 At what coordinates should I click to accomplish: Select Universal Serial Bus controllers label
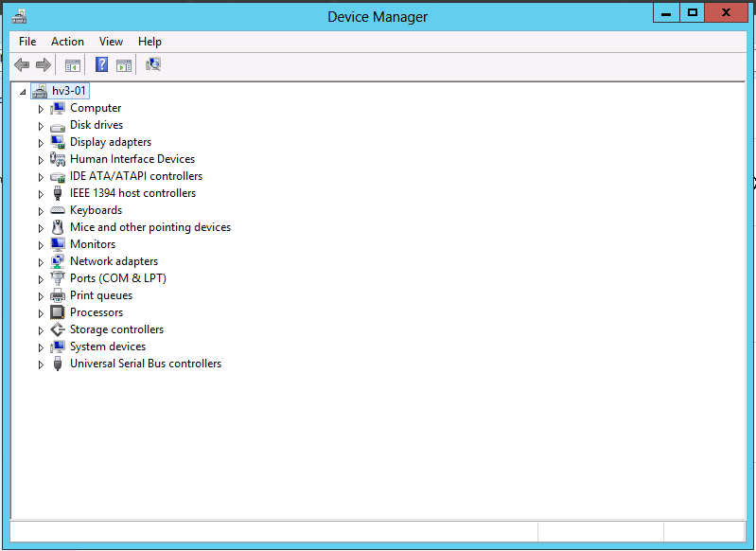pos(146,364)
